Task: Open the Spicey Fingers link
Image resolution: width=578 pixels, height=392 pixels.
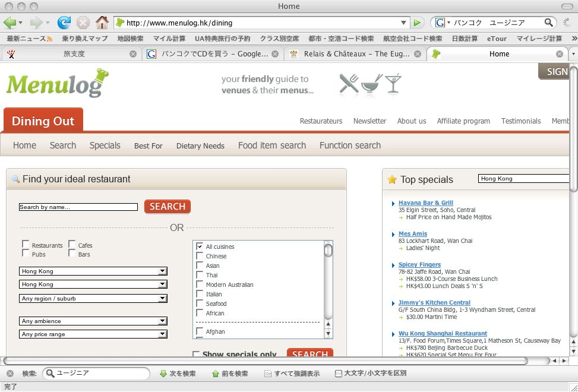Action: pos(419,264)
